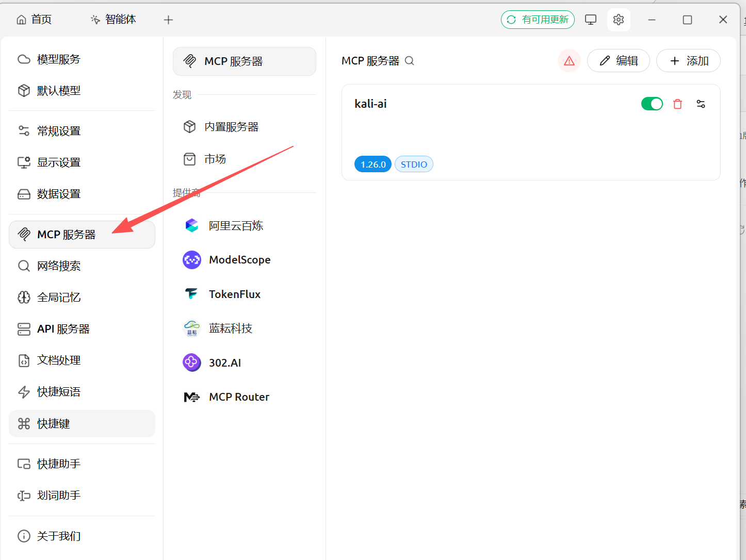Click the 添加 add server button

coord(688,61)
